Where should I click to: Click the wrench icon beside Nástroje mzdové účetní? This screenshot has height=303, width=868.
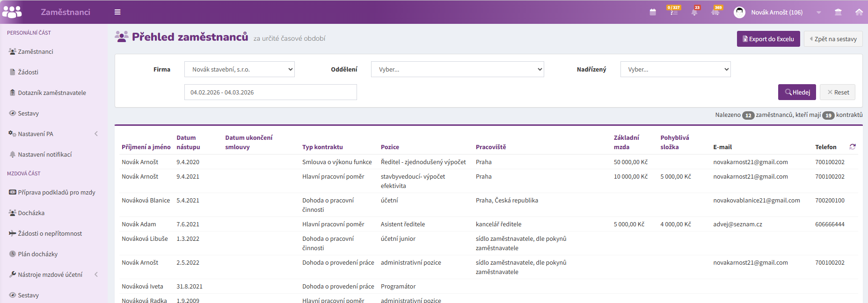point(13,274)
